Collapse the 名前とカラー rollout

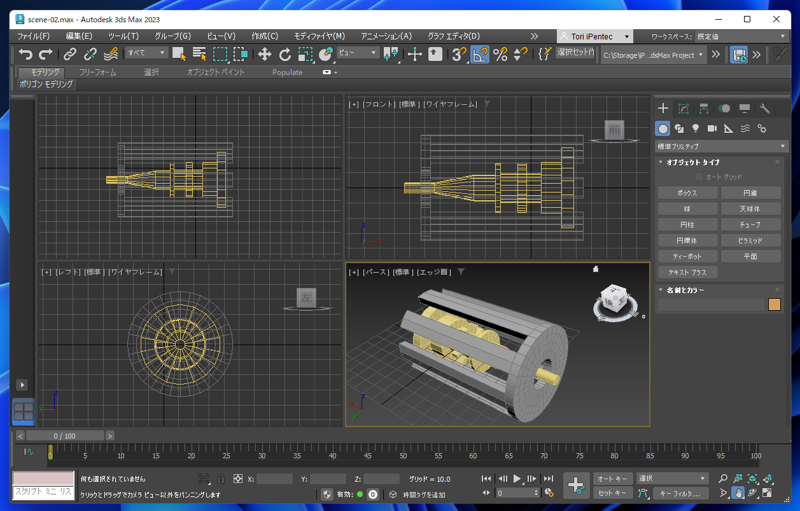685,290
